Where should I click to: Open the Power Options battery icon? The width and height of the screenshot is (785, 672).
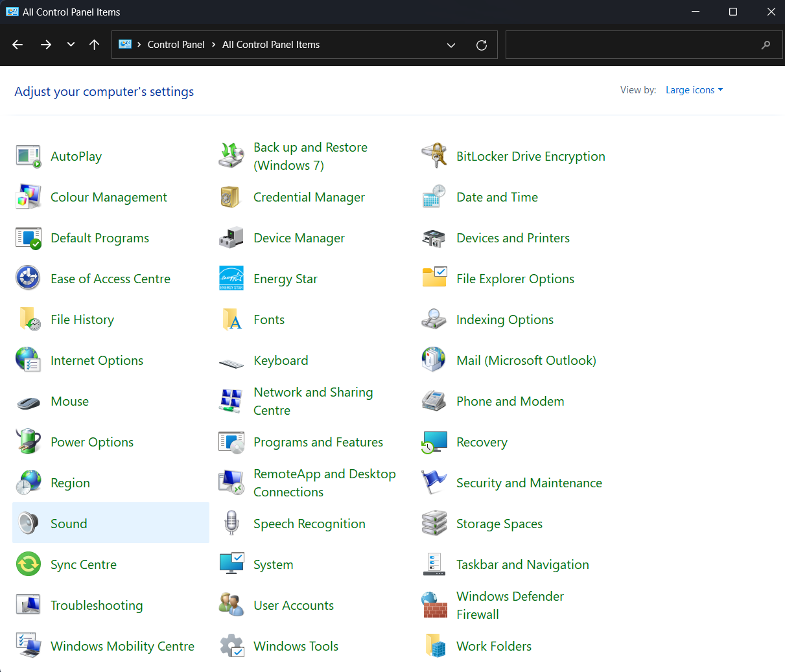tap(29, 442)
